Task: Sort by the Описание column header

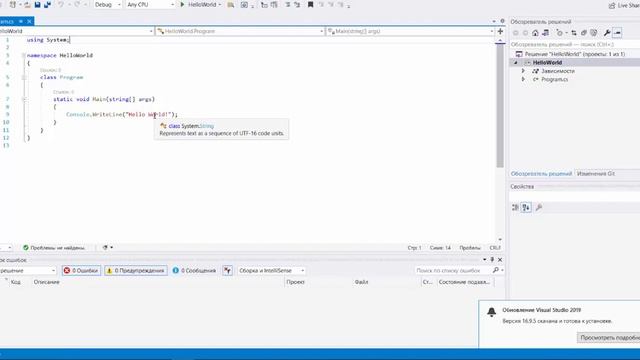Action: point(47,282)
